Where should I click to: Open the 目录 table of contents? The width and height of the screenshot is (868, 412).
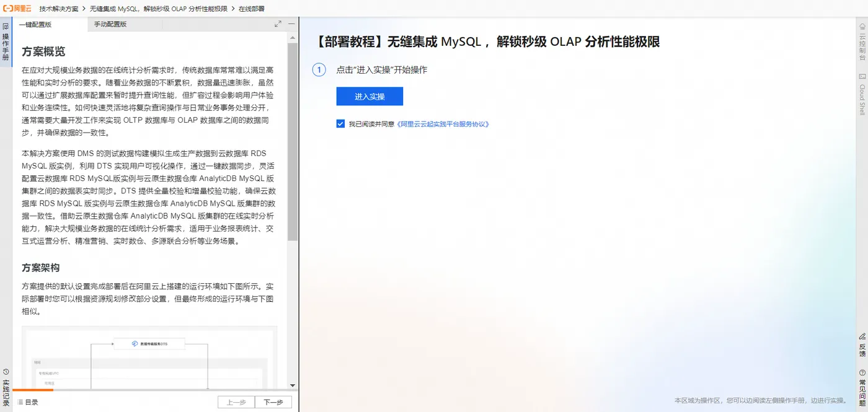coord(28,402)
